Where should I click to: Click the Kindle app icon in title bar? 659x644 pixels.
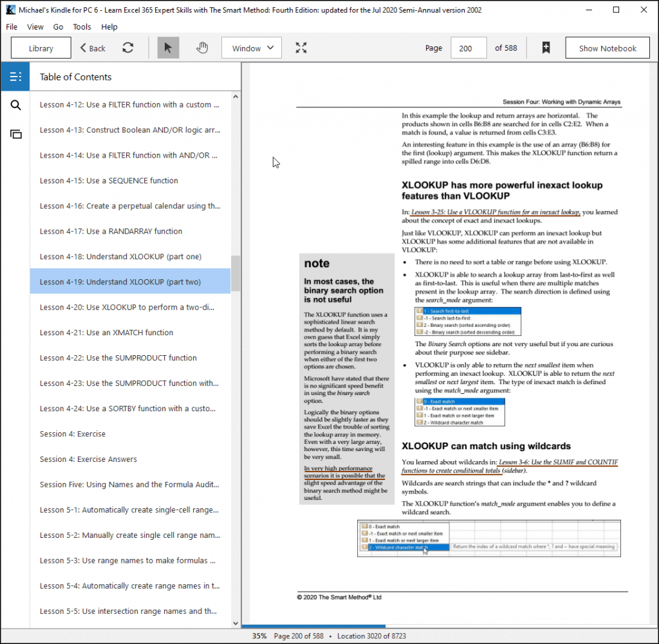[10, 10]
